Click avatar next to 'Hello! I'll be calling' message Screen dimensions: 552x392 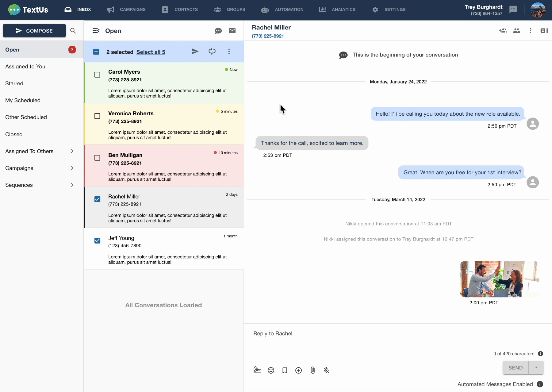coord(533,124)
